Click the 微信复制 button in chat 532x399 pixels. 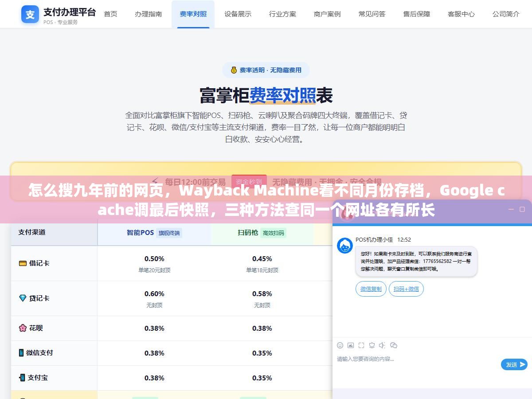pos(371,289)
